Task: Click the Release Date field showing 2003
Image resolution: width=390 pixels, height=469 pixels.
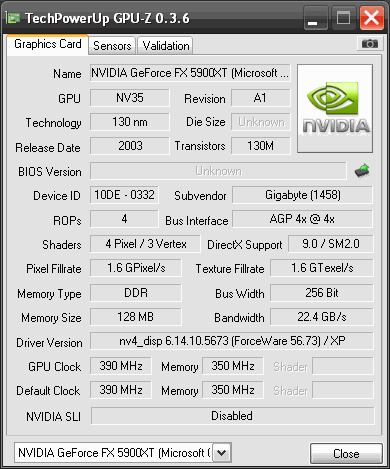Action: [x=130, y=146]
